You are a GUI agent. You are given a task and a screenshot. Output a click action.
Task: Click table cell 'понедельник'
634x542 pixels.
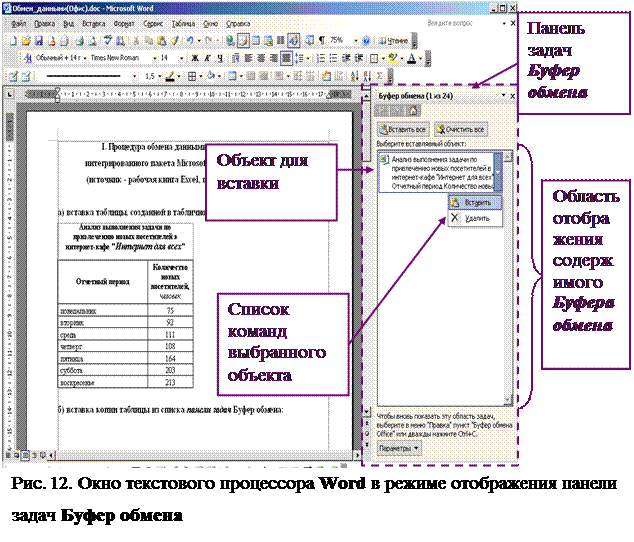tap(103, 311)
